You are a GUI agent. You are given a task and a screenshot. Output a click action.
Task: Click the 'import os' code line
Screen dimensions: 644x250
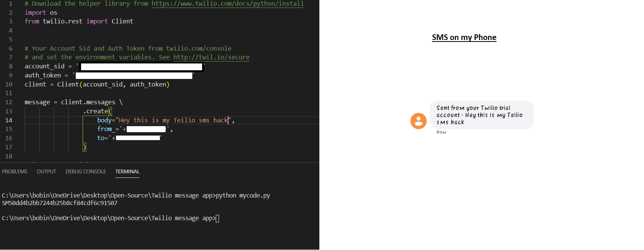41,12
